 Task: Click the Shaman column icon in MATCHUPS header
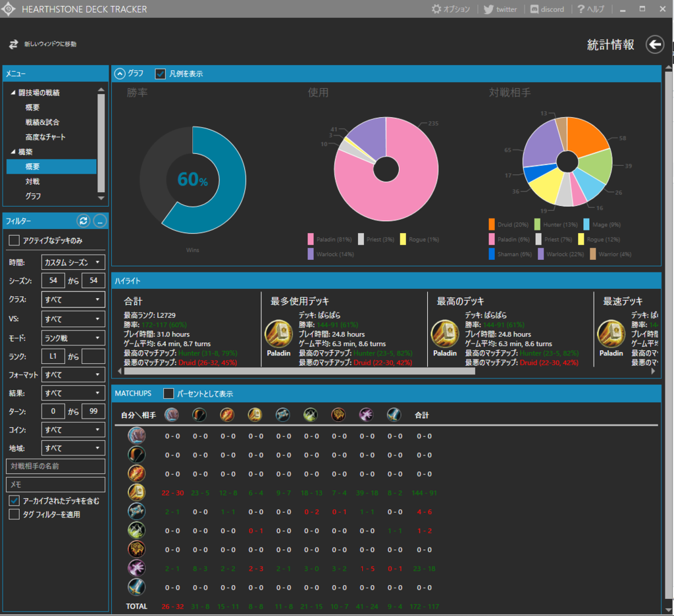coord(338,415)
